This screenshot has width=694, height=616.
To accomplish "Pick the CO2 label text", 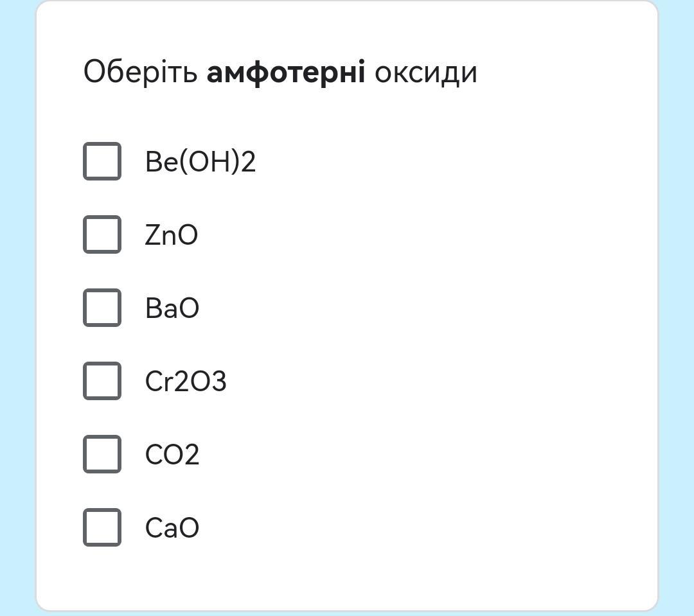I will pyautogui.click(x=172, y=455).
